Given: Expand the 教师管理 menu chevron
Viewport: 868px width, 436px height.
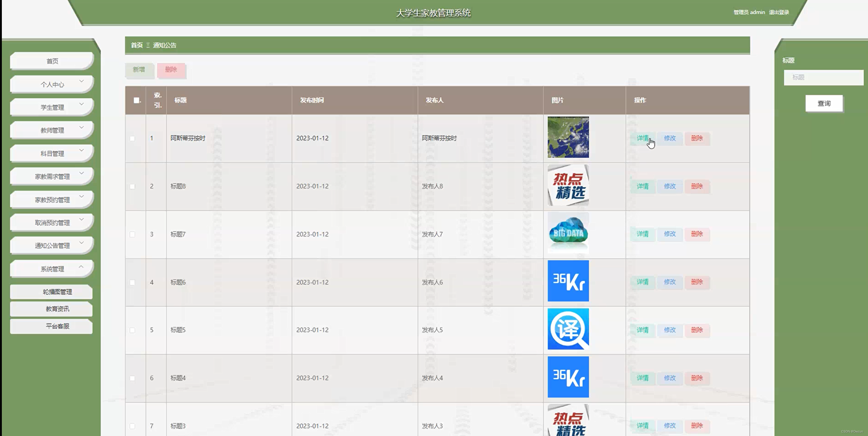Looking at the screenshot, I should pos(82,127).
